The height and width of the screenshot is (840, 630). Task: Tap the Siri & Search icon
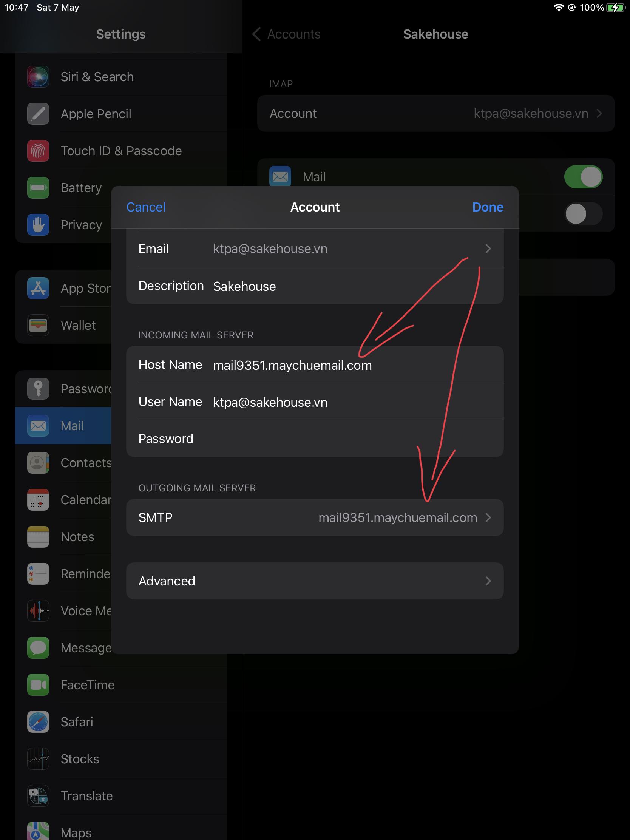click(38, 77)
